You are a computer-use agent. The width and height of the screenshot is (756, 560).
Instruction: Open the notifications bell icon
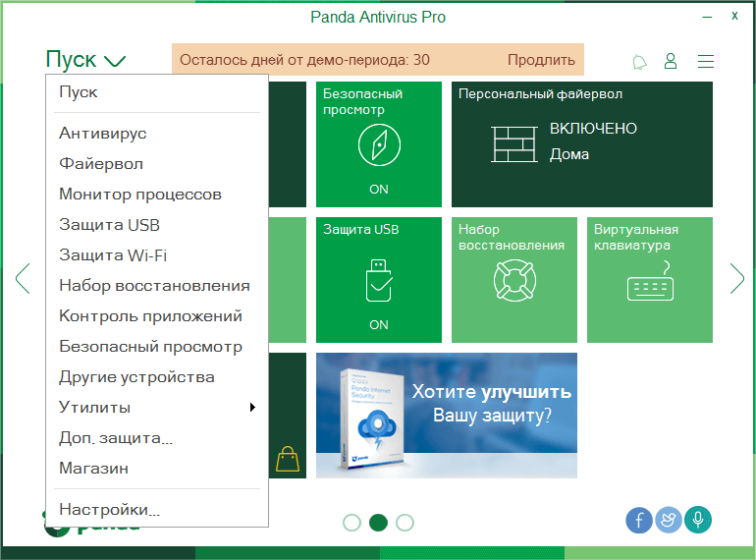(640, 62)
